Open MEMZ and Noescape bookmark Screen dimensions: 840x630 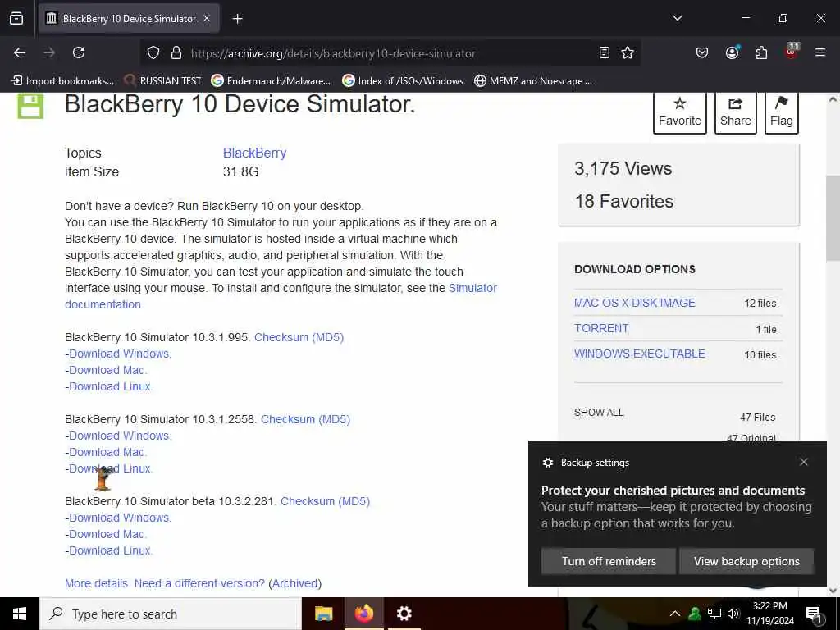[x=533, y=81]
